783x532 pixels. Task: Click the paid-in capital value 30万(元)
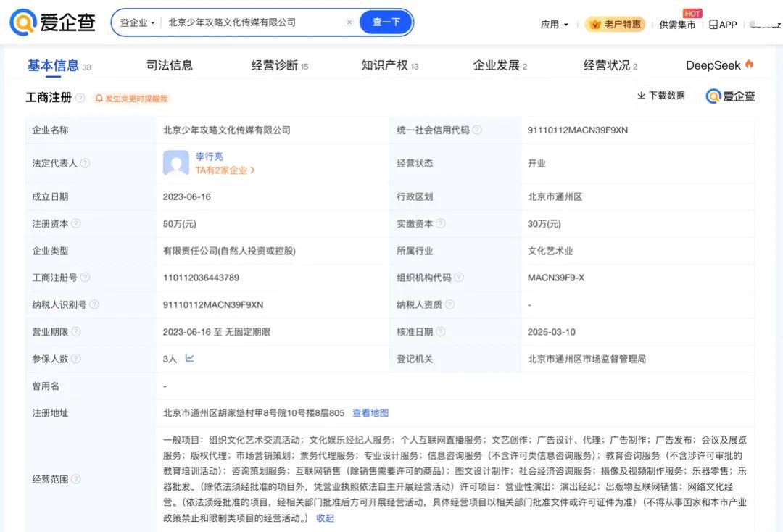(x=544, y=223)
